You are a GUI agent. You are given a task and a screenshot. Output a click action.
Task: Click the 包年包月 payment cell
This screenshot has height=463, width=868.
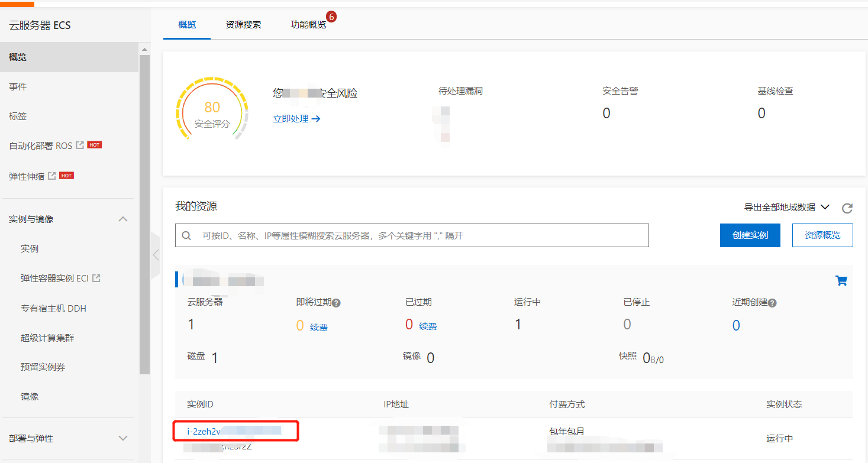tap(567, 432)
